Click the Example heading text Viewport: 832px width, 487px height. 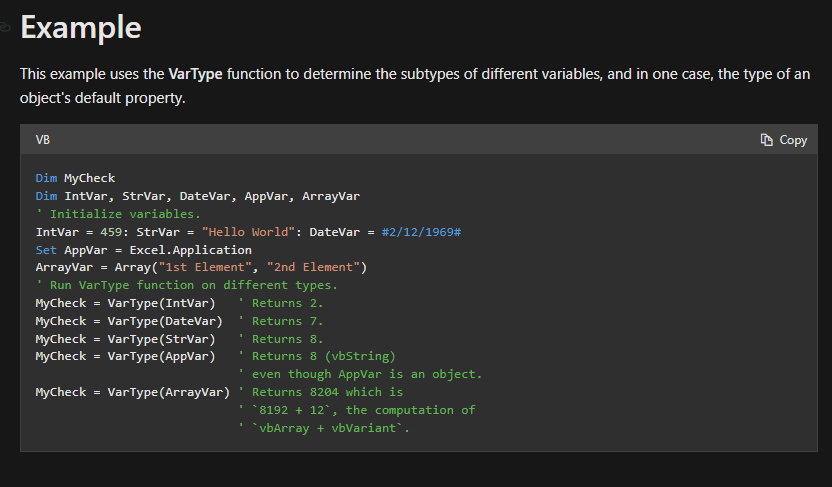click(x=81, y=28)
